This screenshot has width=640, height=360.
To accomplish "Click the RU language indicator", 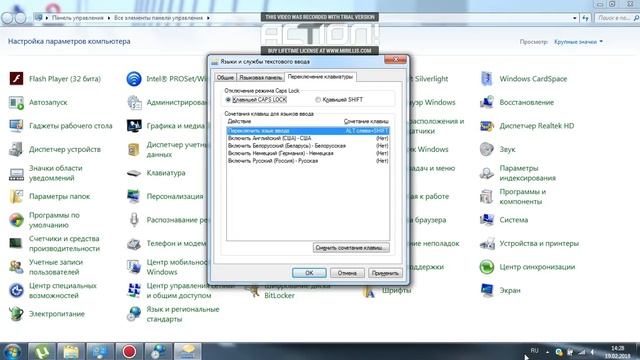I will 534,351.
